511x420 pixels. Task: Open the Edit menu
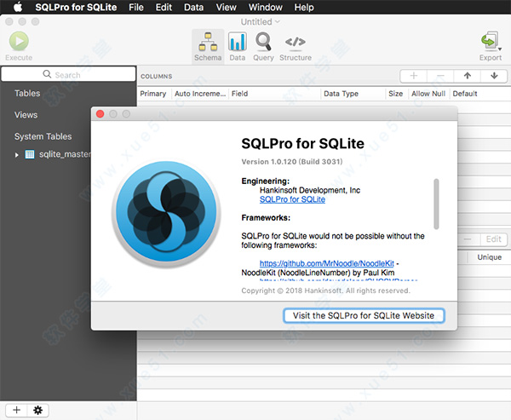[164, 7]
